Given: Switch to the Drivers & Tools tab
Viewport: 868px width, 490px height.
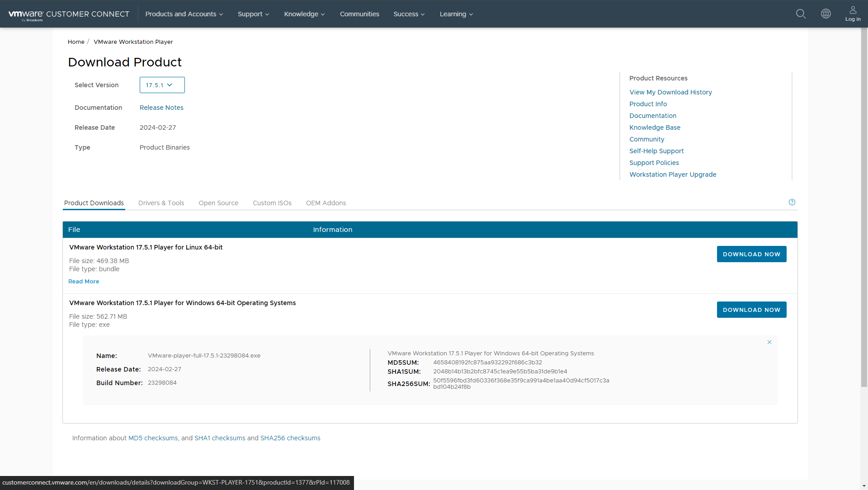Looking at the screenshot, I should [x=161, y=203].
